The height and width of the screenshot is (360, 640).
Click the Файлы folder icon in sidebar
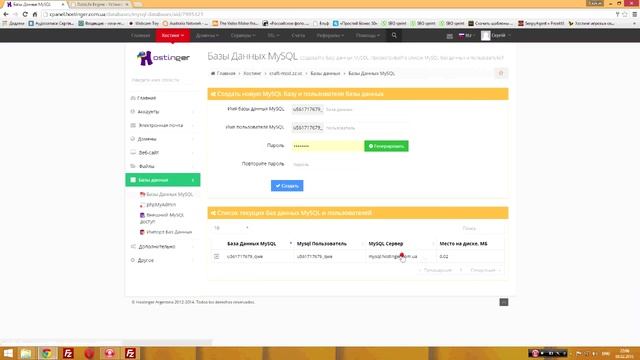coord(133,166)
